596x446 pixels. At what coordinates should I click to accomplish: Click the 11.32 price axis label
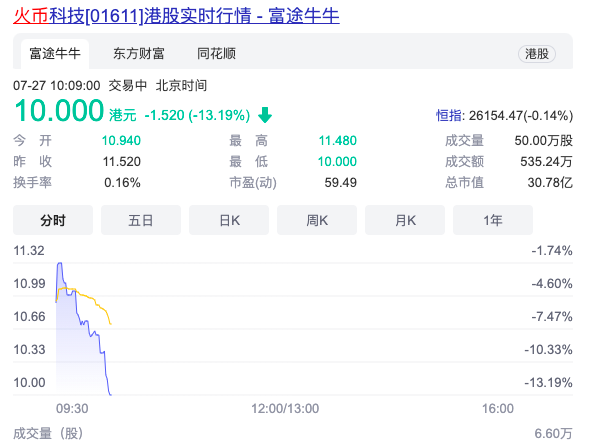[x=29, y=251]
